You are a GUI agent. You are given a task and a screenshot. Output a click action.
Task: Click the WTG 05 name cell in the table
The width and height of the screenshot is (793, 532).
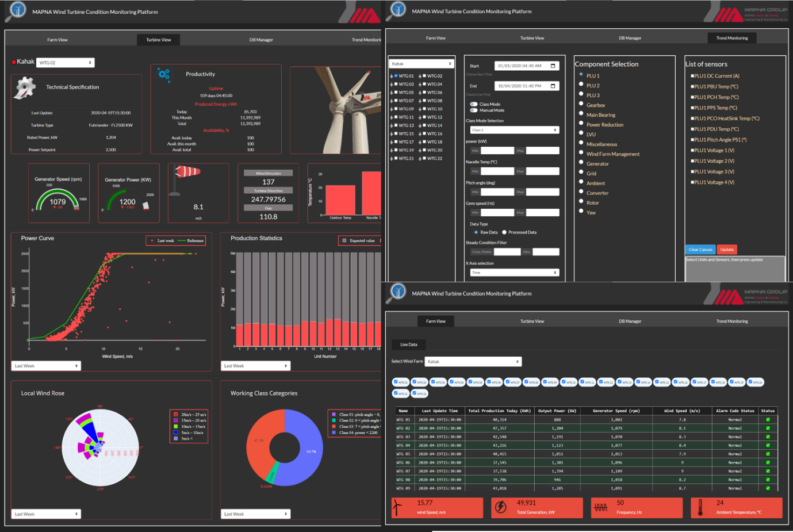tap(403, 454)
